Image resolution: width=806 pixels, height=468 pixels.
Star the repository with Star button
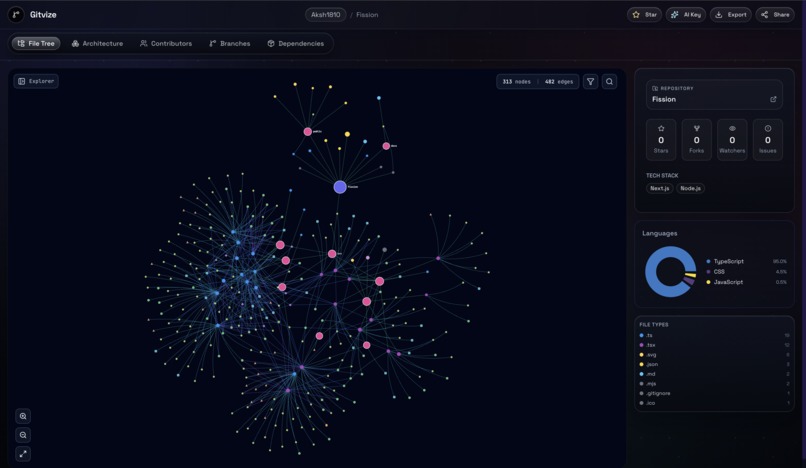[645, 15]
